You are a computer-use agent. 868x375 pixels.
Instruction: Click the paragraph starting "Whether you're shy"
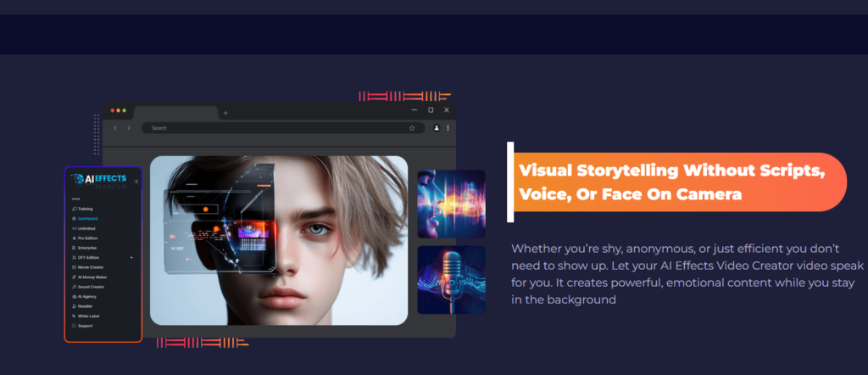(x=687, y=274)
